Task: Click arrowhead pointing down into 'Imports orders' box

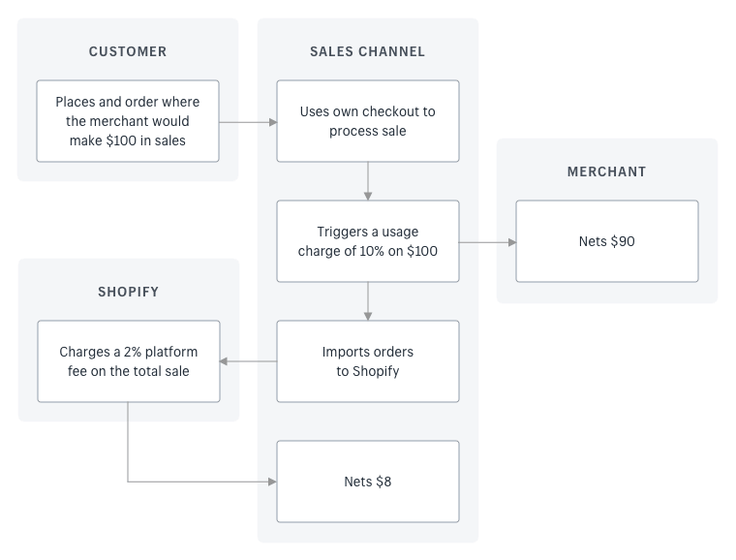Action: point(368,317)
